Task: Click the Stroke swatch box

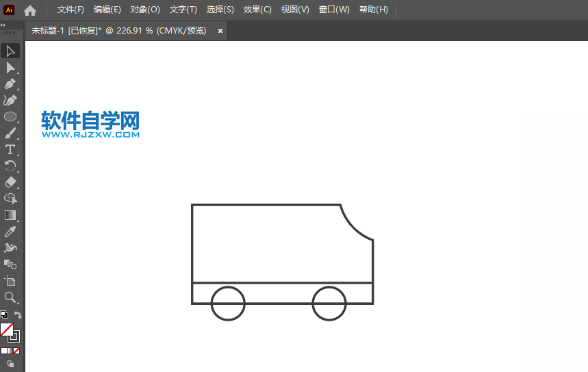Action: [x=14, y=336]
